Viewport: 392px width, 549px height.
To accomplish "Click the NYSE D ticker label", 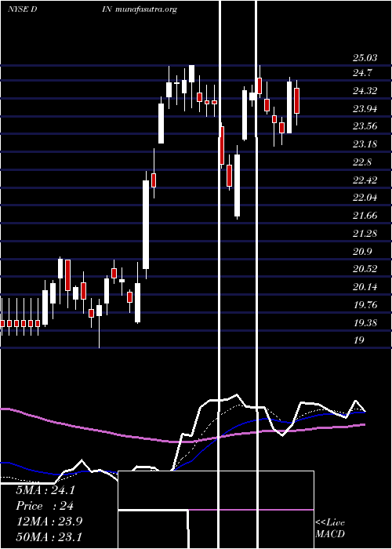I will 23,9.
